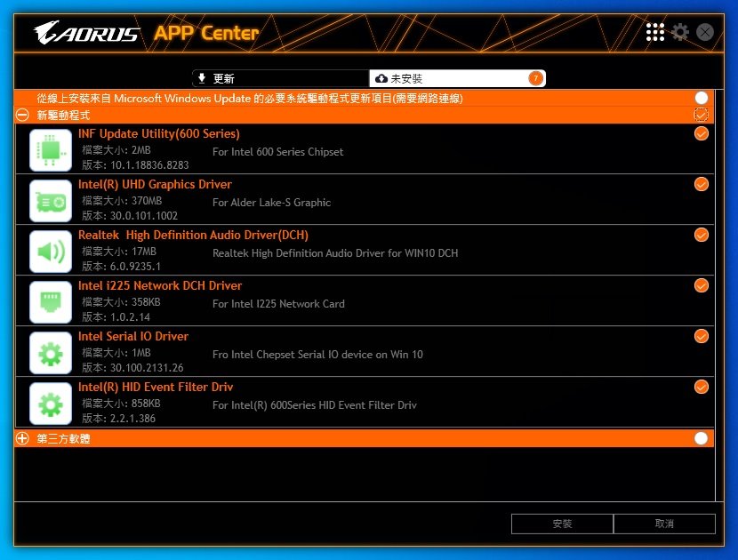Collapse the 新驅動程式 section
This screenshot has width=738, height=560.
[x=22, y=115]
